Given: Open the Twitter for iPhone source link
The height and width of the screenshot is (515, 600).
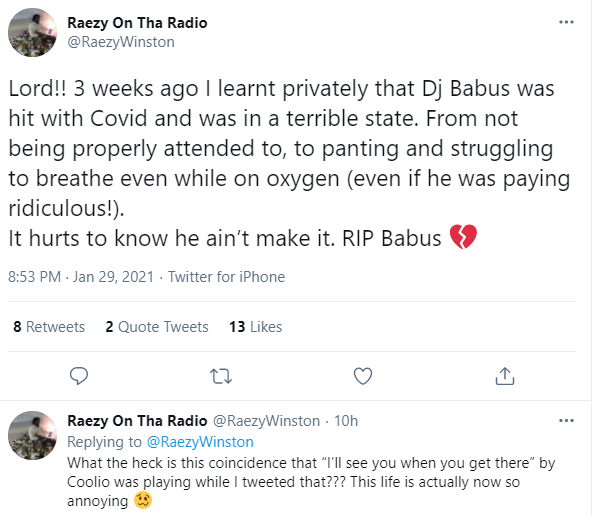Looking at the screenshot, I should 227,277.
